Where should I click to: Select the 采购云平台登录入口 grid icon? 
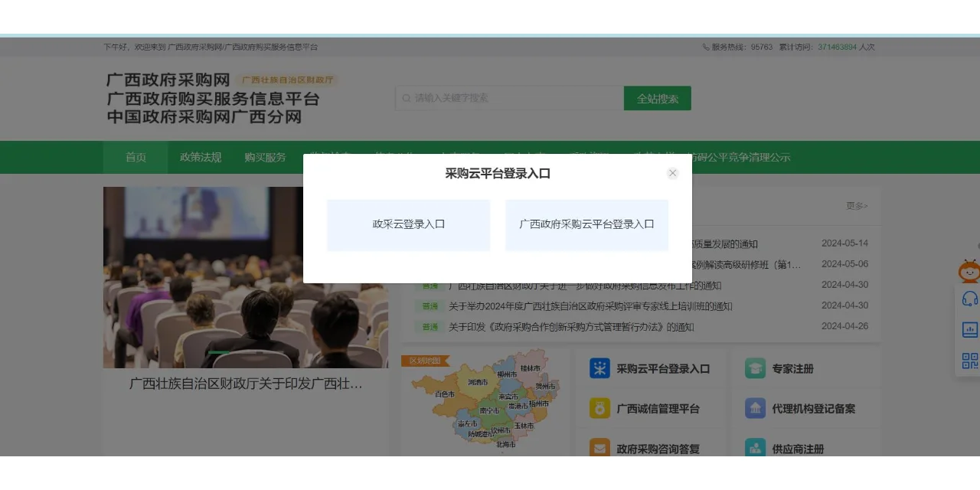pos(602,368)
